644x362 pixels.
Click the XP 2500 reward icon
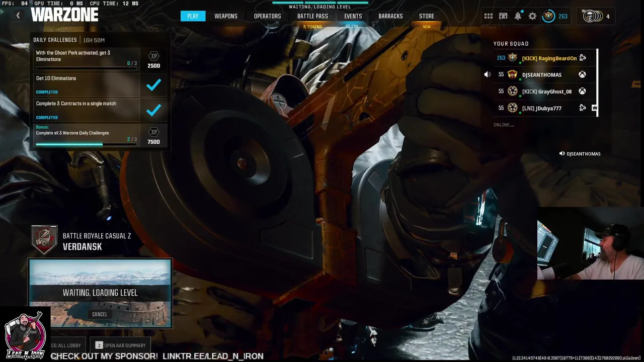pyautogui.click(x=154, y=56)
